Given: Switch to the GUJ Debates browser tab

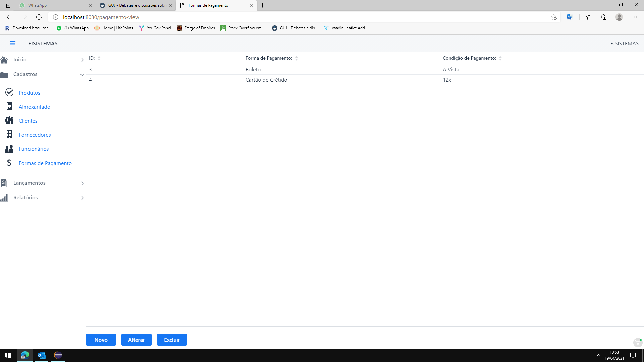Looking at the screenshot, I should [x=136, y=5].
